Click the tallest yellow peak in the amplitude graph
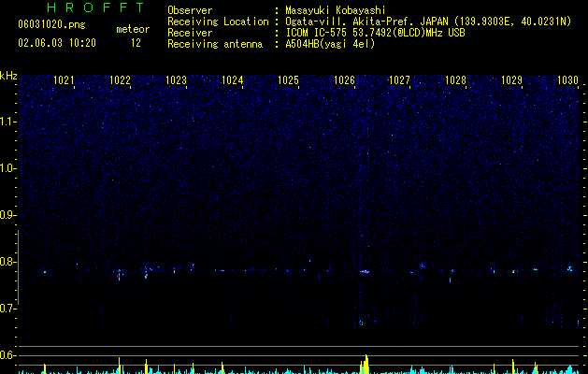The height and width of the screenshot is (374, 588). tap(366, 364)
